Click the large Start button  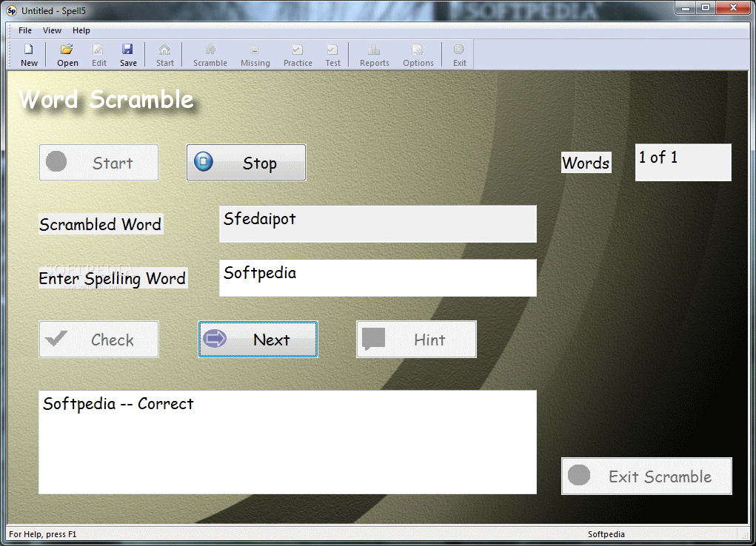click(98, 163)
